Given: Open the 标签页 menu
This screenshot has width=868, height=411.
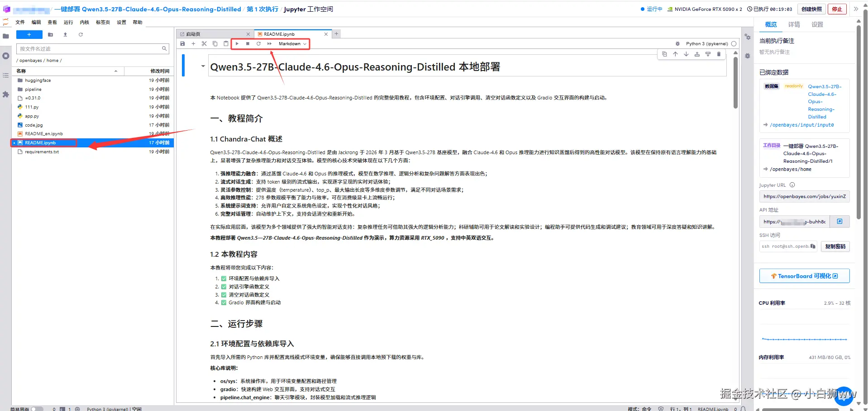Looking at the screenshot, I should pyautogui.click(x=103, y=22).
